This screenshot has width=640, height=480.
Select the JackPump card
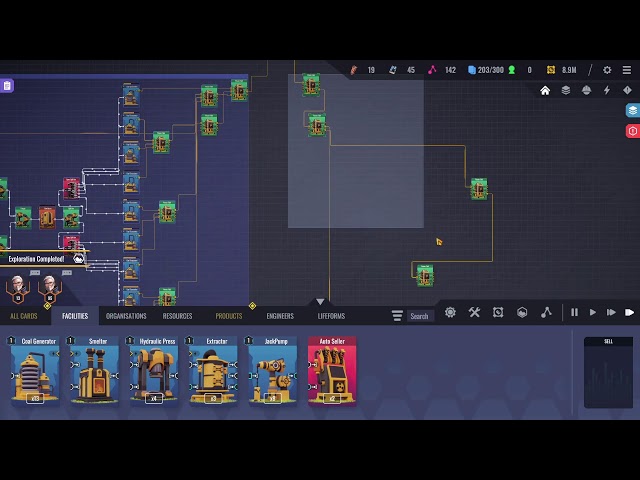(273, 371)
